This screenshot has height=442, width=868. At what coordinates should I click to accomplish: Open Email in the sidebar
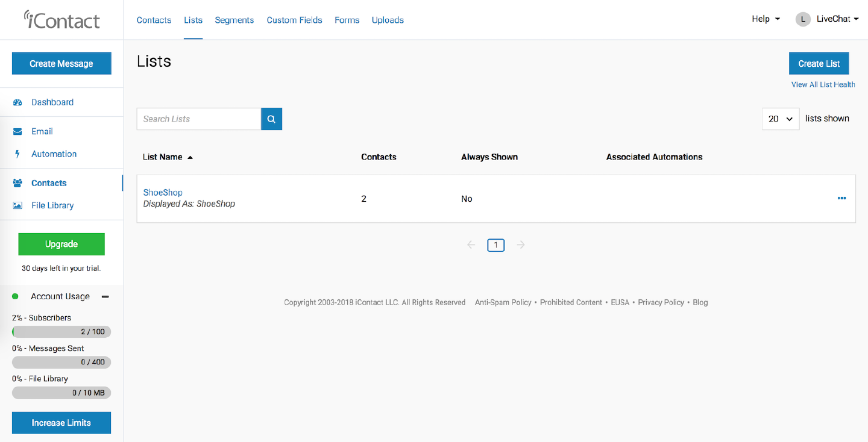[x=42, y=131]
